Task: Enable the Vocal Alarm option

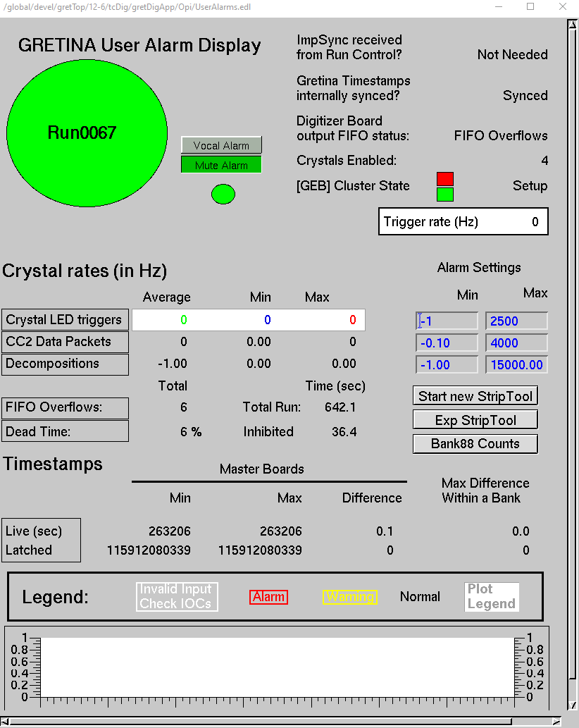Action: click(221, 145)
